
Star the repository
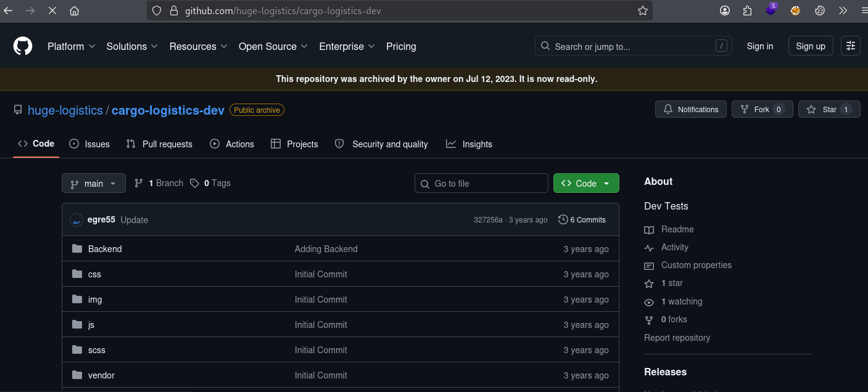(x=829, y=109)
